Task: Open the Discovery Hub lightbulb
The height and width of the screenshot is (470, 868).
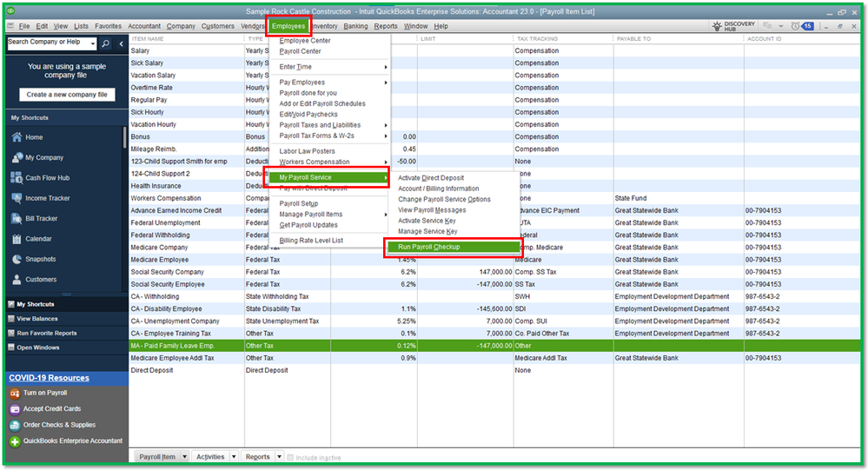Action: pos(717,26)
